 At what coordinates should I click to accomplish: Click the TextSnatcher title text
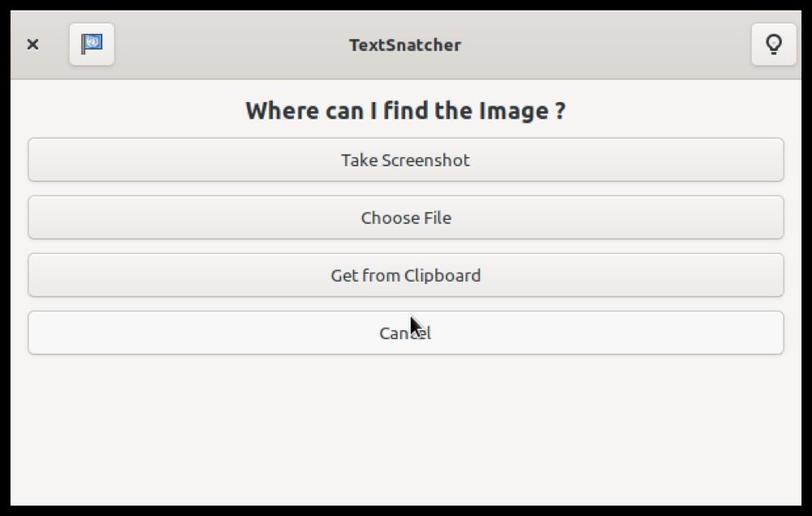point(404,45)
